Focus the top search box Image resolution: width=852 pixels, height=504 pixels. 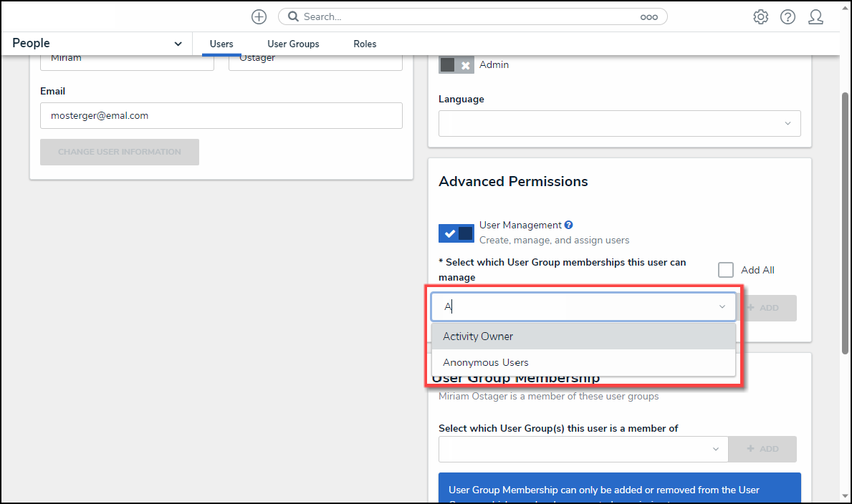point(472,17)
